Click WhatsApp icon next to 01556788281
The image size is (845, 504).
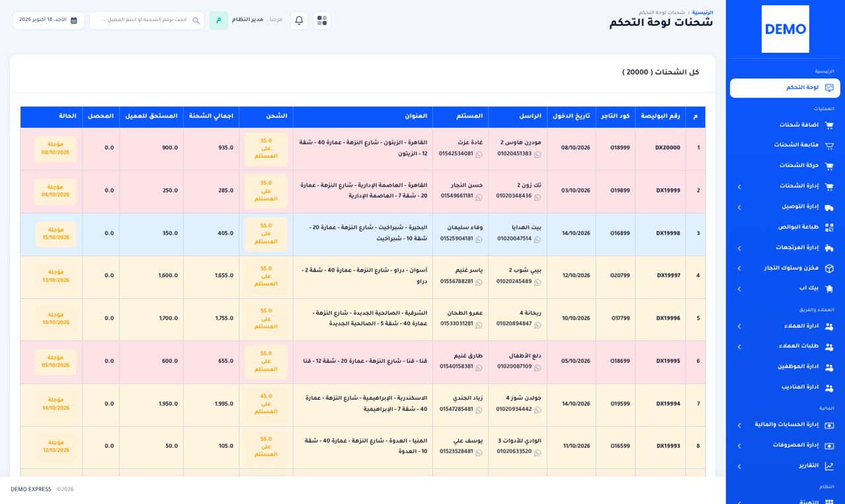click(479, 282)
